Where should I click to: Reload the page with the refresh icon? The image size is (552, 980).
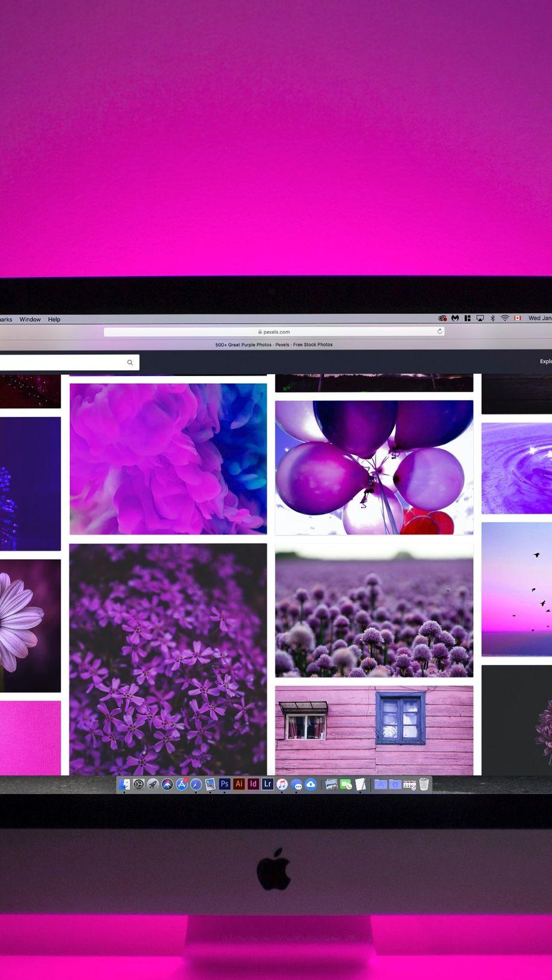[x=440, y=331]
